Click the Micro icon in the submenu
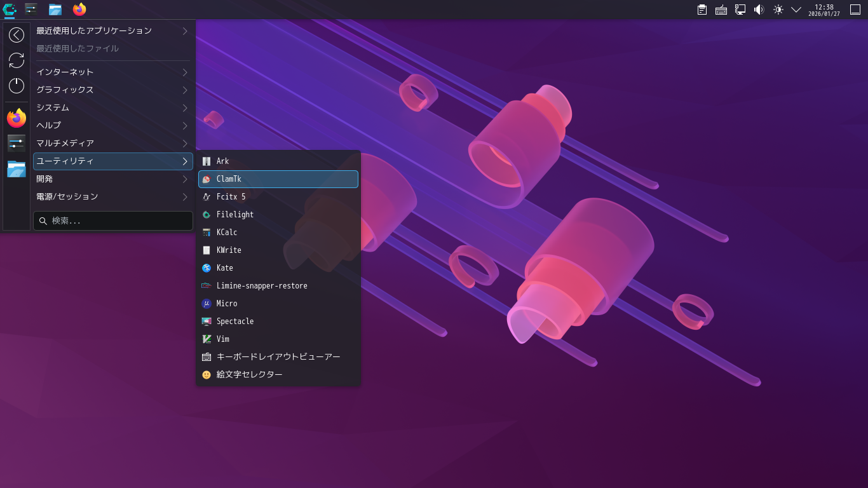Image resolution: width=868 pixels, height=488 pixels. [207, 304]
